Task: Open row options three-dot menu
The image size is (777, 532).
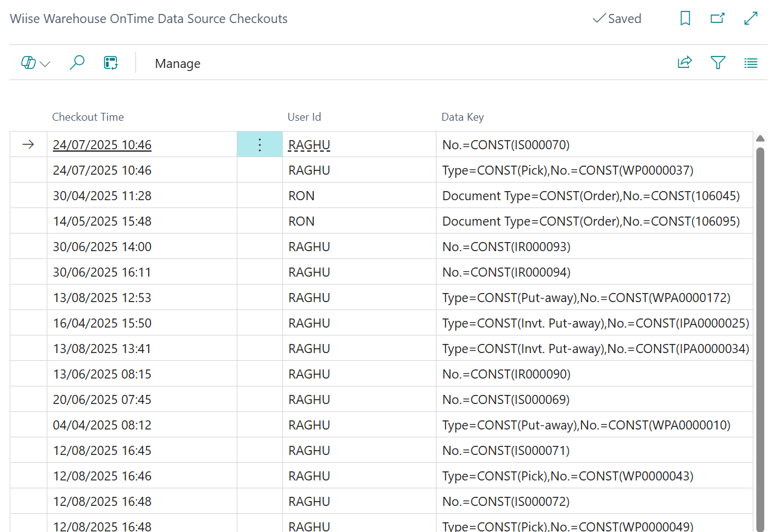Action: point(260,144)
